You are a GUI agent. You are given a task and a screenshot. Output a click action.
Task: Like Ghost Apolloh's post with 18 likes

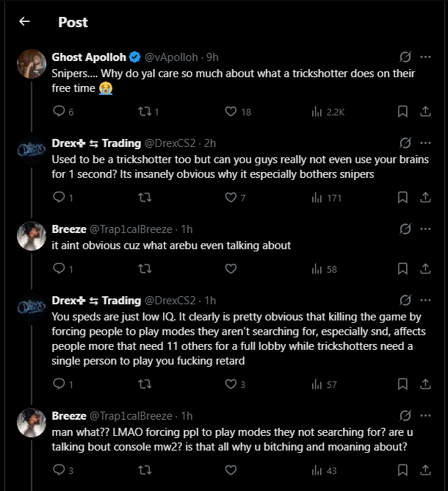(231, 112)
